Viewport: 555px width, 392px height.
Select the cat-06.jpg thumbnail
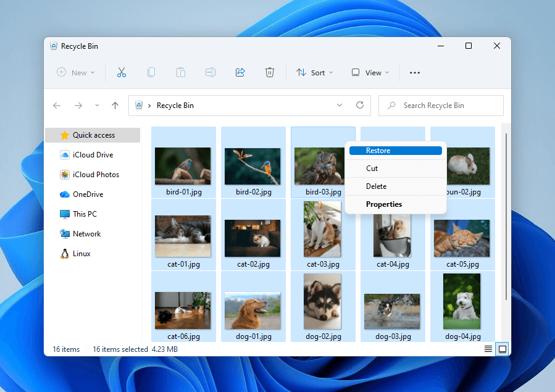click(183, 311)
